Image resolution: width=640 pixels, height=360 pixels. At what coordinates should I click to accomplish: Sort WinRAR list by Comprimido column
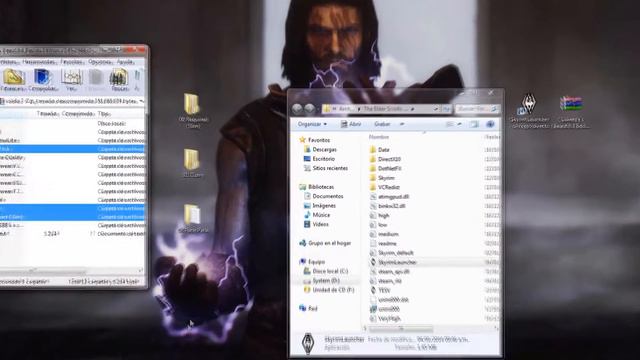point(78,113)
